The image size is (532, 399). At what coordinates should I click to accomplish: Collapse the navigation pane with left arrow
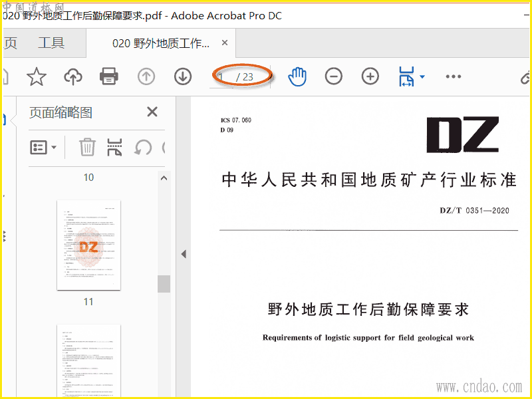[x=184, y=254]
